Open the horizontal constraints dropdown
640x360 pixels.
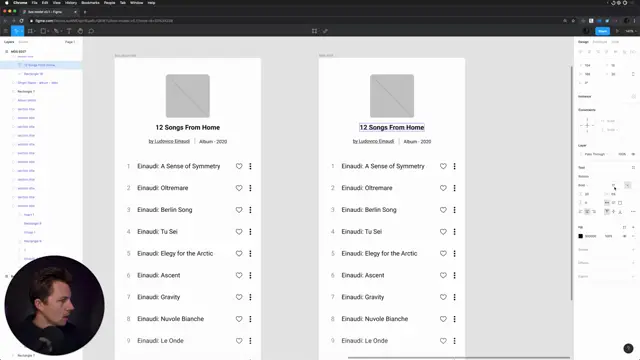pos(610,121)
